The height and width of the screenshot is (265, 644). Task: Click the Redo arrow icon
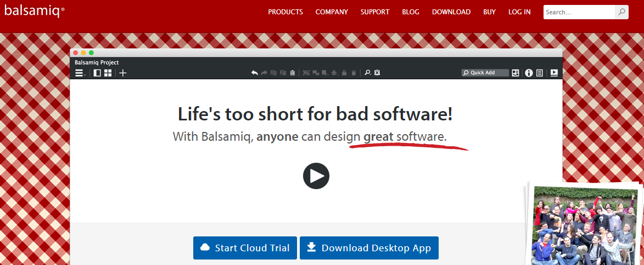pos(264,73)
